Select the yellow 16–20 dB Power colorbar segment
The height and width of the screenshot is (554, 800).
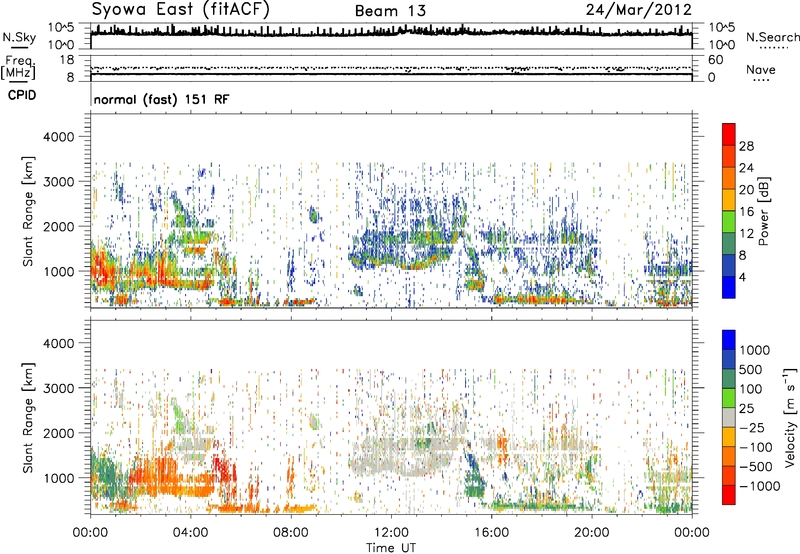[729, 200]
